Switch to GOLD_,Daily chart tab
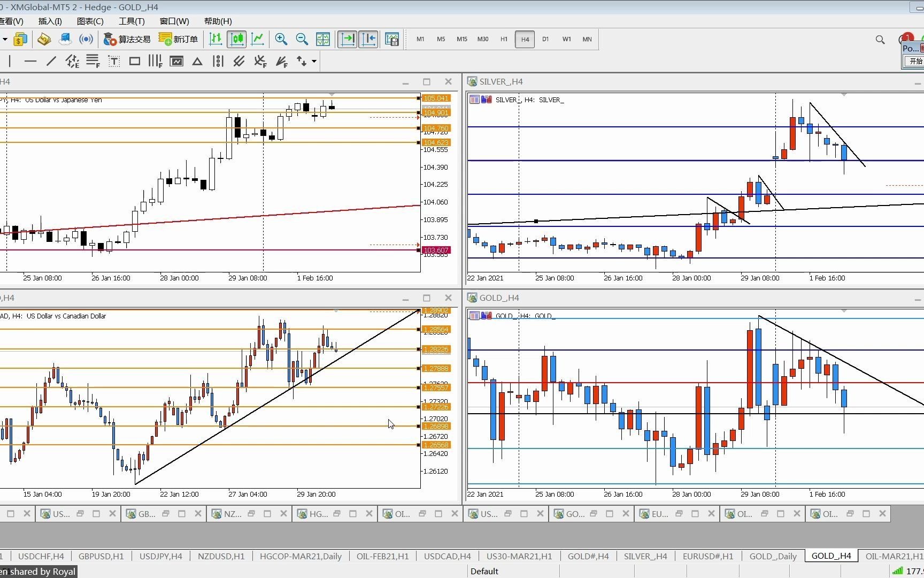The width and height of the screenshot is (924, 578). [773, 556]
